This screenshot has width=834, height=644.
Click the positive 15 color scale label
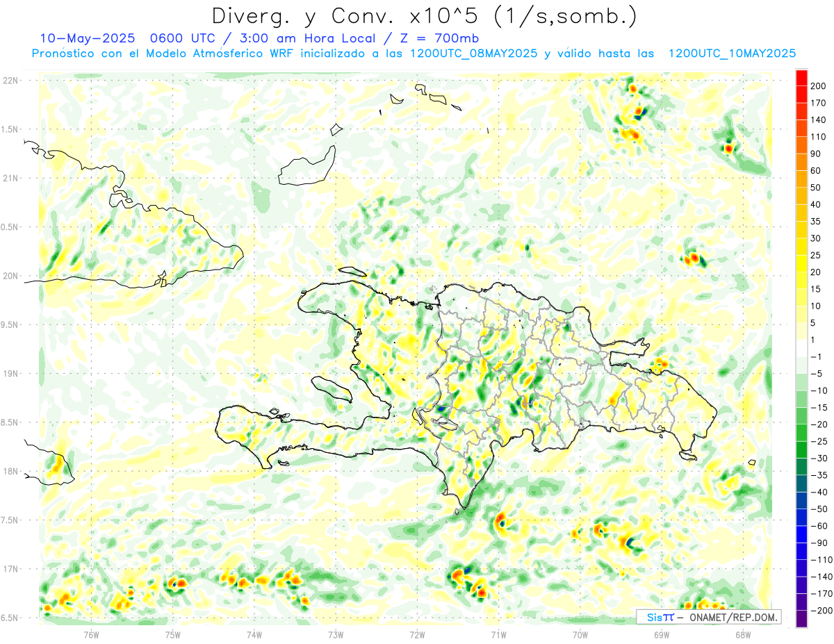(816, 290)
